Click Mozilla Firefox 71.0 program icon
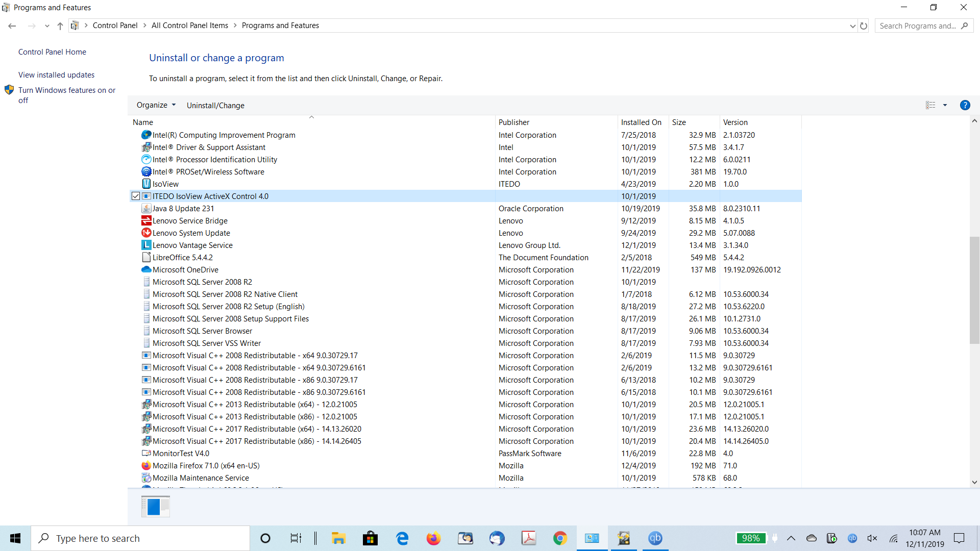Screen dimensions: 980x551 click(146, 466)
